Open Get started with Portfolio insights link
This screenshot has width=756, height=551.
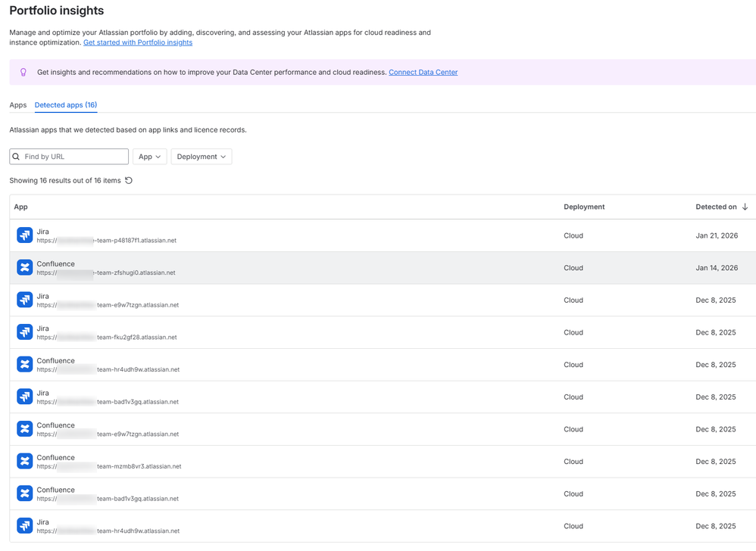coord(138,42)
